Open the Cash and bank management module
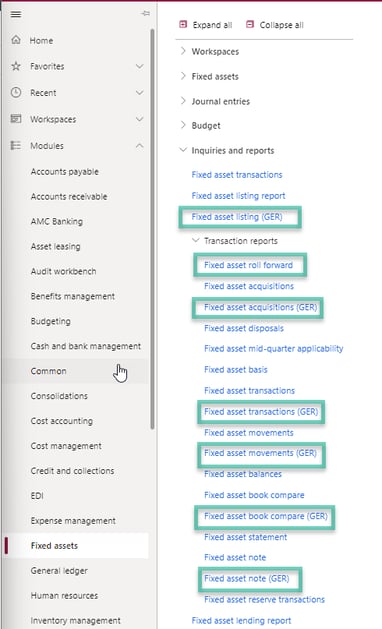The width and height of the screenshot is (382, 629). point(85,346)
